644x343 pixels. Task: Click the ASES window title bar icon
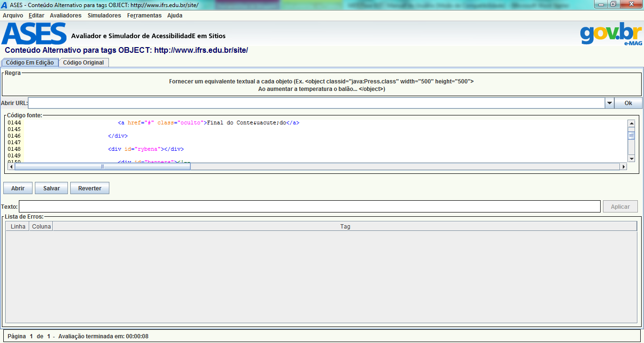4,5
